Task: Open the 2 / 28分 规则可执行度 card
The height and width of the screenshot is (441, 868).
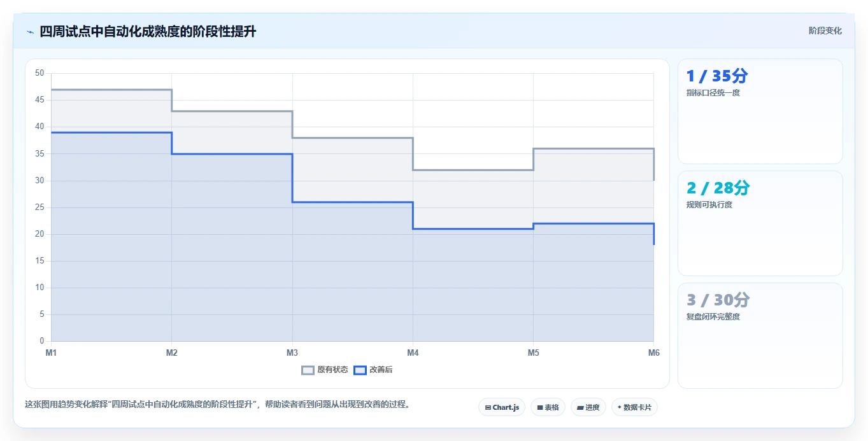Action: coord(760,223)
